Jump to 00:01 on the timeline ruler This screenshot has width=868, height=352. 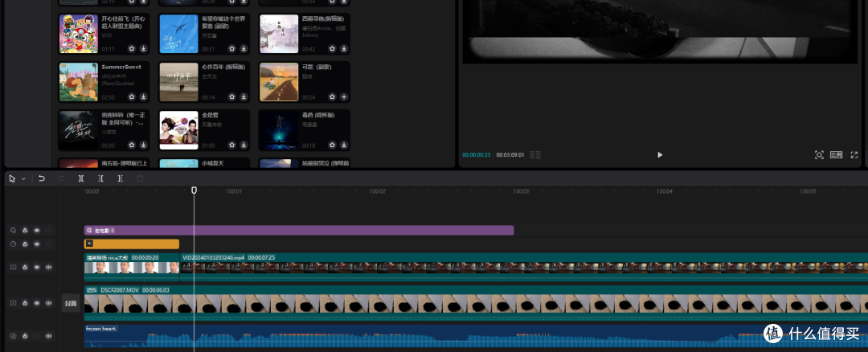233,191
